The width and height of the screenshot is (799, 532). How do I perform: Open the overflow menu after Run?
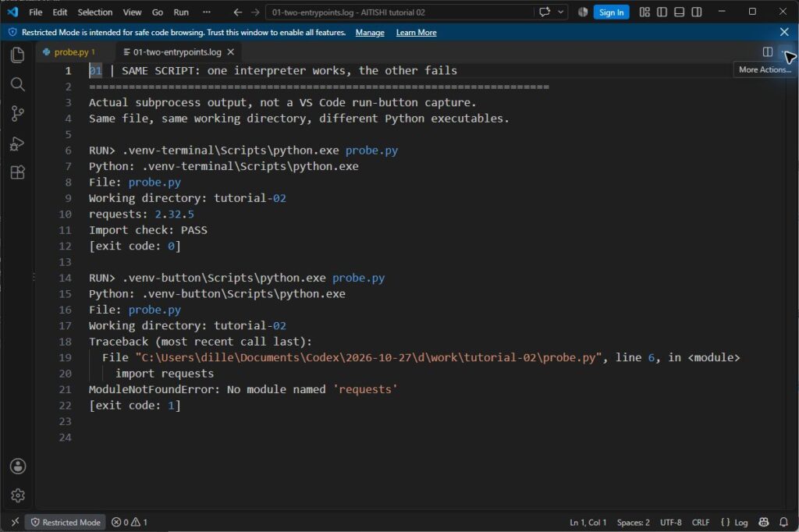click(x=206, y=12)
